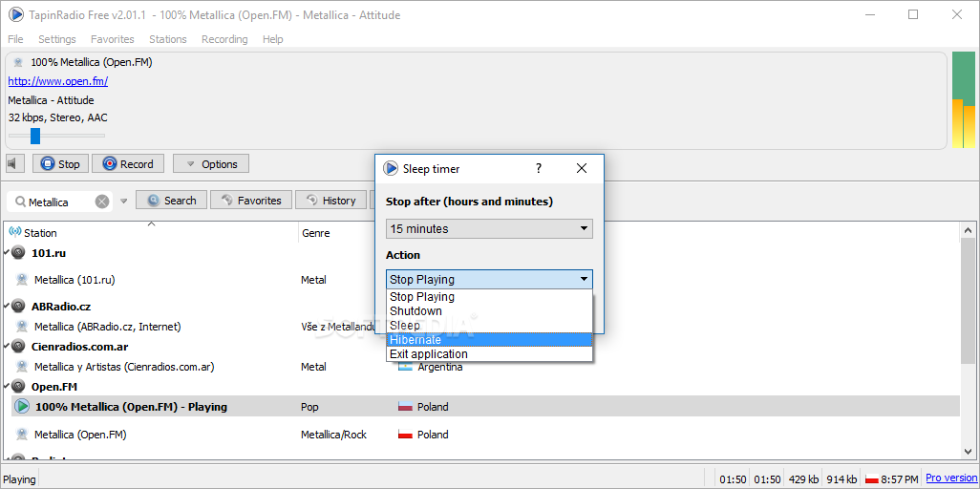
Task: Click green play icon of 100% Metallica row
Action: pyautogui.click(x=22, y=407)
